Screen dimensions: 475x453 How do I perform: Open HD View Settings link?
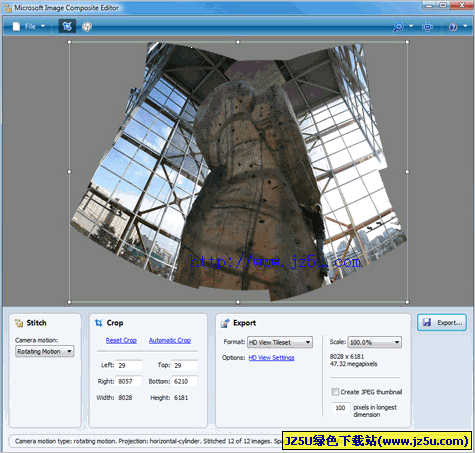[271, 358]
